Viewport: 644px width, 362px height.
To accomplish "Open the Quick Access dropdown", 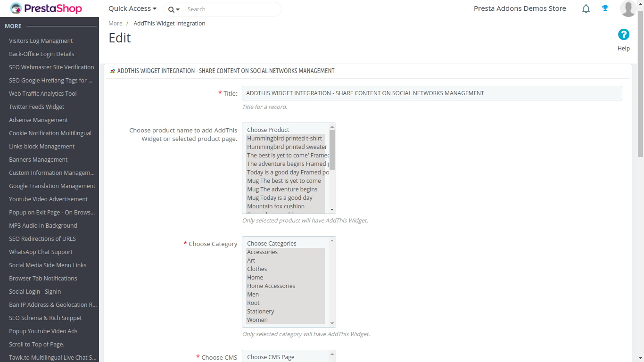I will coord(132,8).
